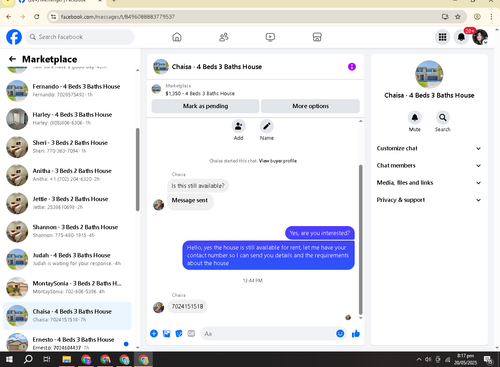Open the Facebook home logo
The width and height of the screenshot is (500, 367).
click(14, 37)
